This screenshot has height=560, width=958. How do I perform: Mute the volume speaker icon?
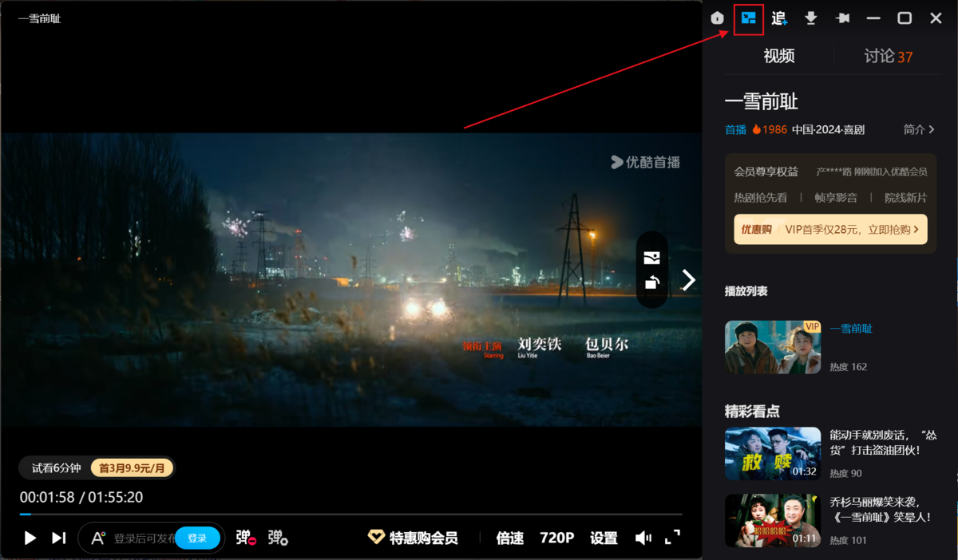tap(643, 538)
